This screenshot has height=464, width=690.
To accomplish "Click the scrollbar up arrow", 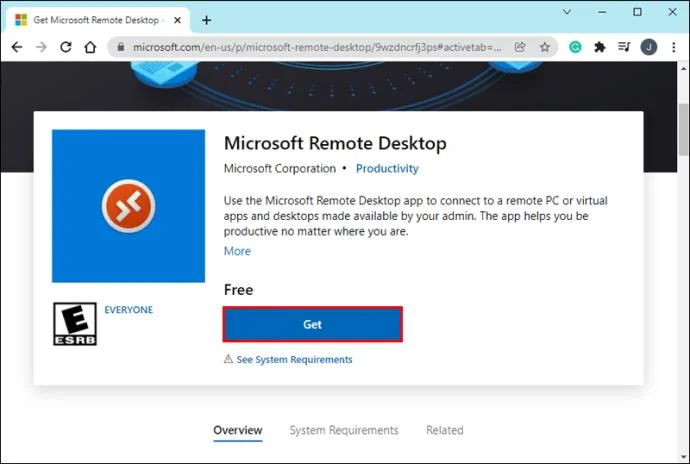I will tap(683, 69).
